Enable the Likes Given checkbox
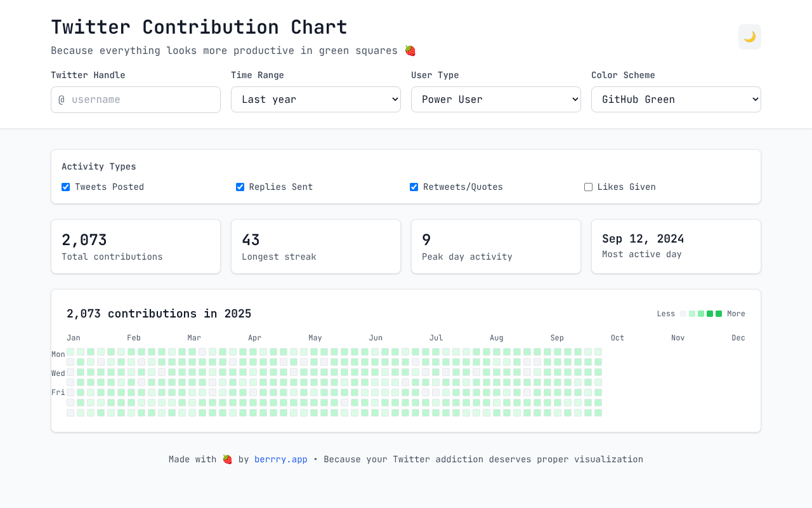Screen dimensions: 812x508 [588, 187]
